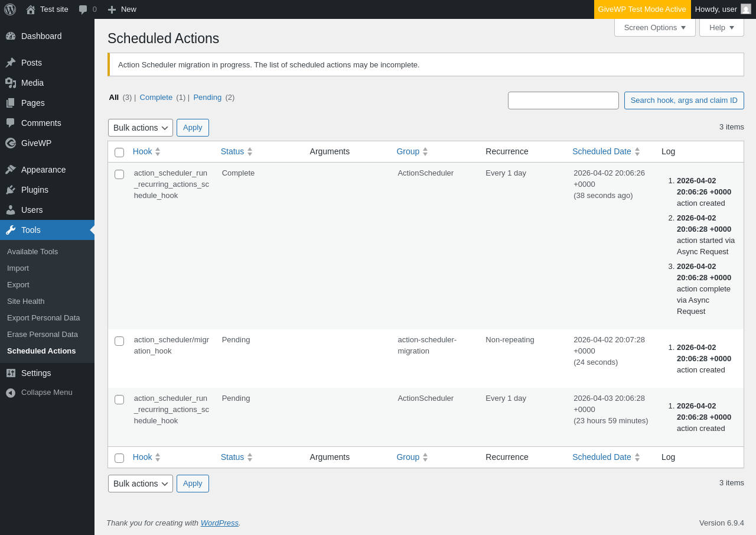Image resolution: width=756 pixels, height=535 pixels.
Task: Open the Dashboard gauge icon
Action: [11, 36]
